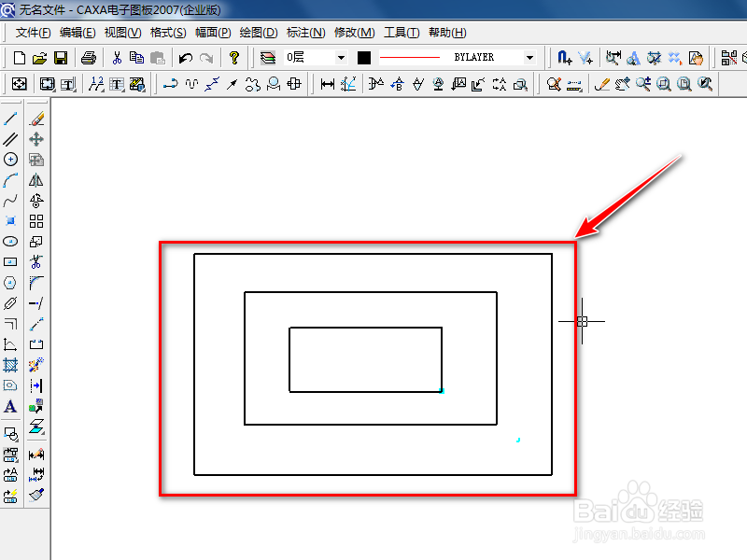747x560 pixels.
Task: Select the Extend to boundary tool
Action: pos(36,303)
